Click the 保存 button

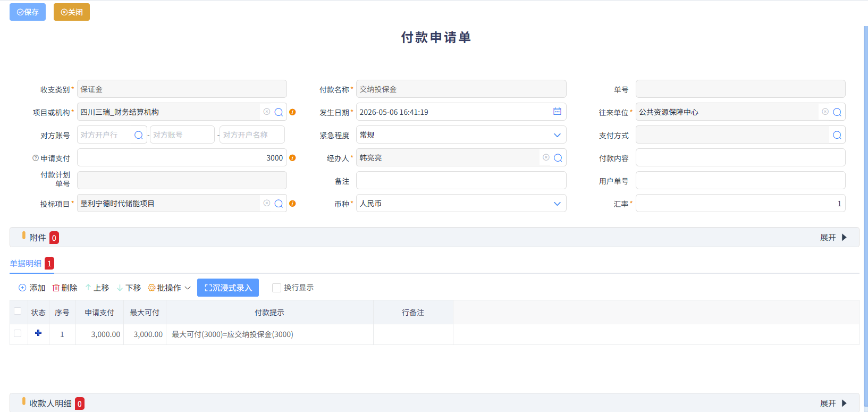coord(28,12)
